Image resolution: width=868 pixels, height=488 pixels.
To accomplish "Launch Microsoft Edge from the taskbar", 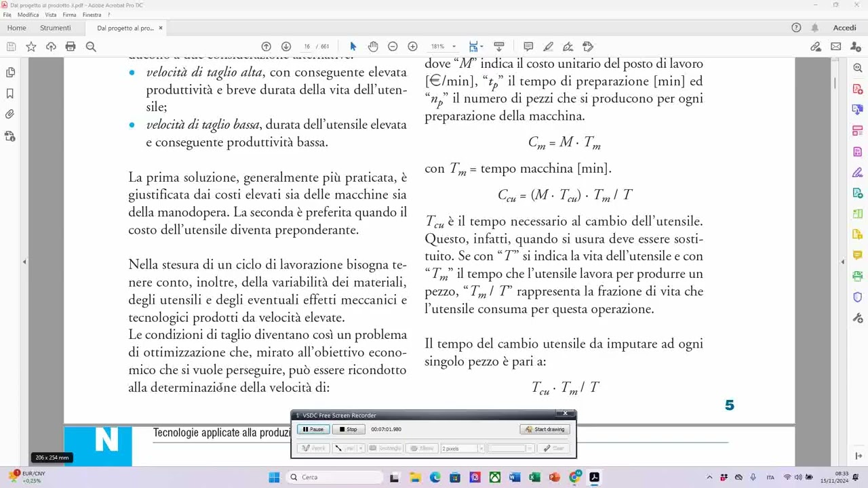I will coord(435,477).
